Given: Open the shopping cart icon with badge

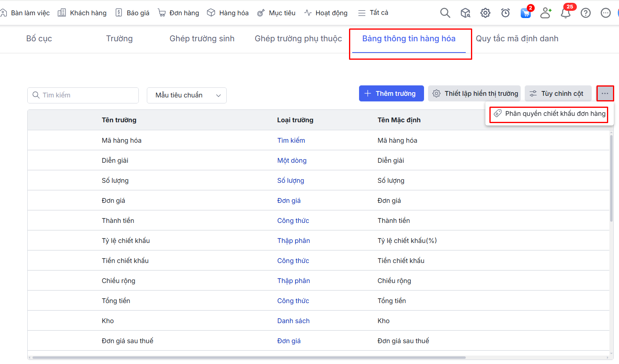Looking at the screenshot, I should tap(526, 13).
